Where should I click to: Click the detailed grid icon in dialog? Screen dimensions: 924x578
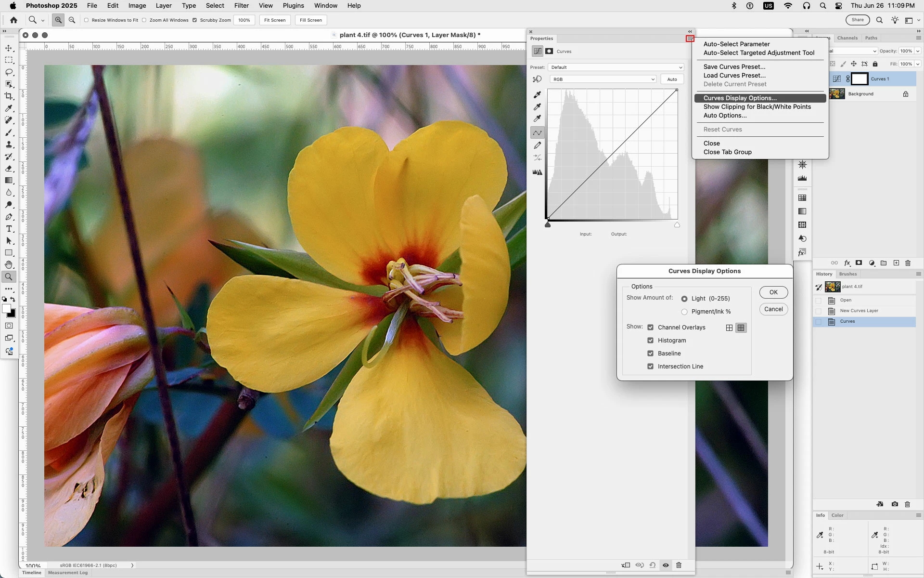(x=741, y=328)
